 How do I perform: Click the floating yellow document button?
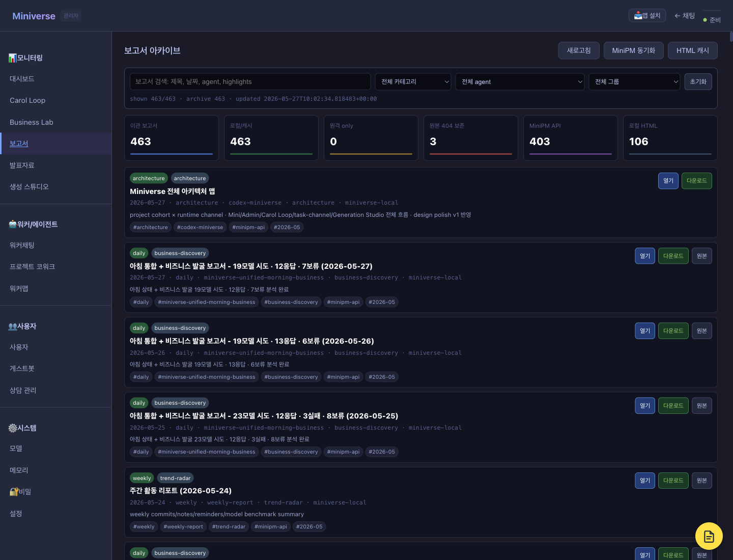click(709, 536)
